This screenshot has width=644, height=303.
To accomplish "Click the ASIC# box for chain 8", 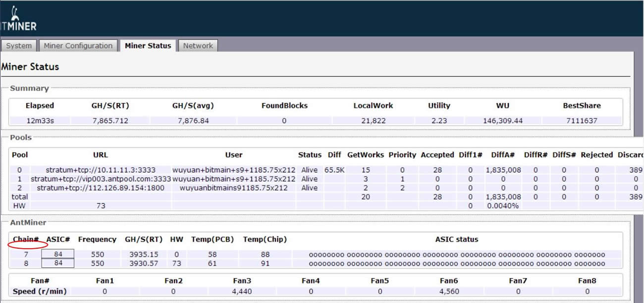I will [58, 263].
